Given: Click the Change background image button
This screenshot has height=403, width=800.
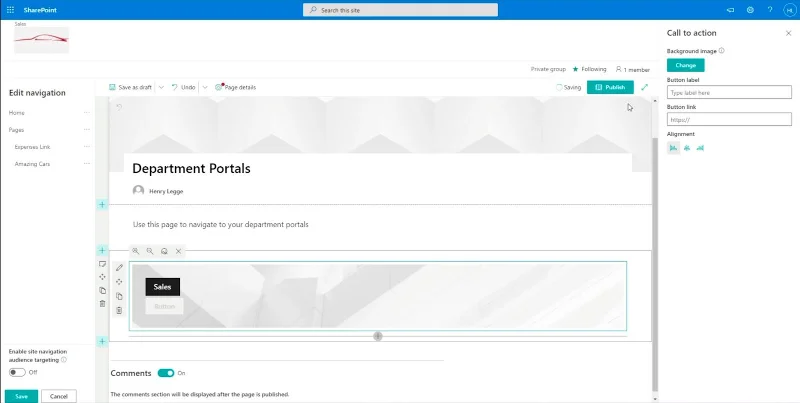Looking at the screenshot, I should [685, 65].
